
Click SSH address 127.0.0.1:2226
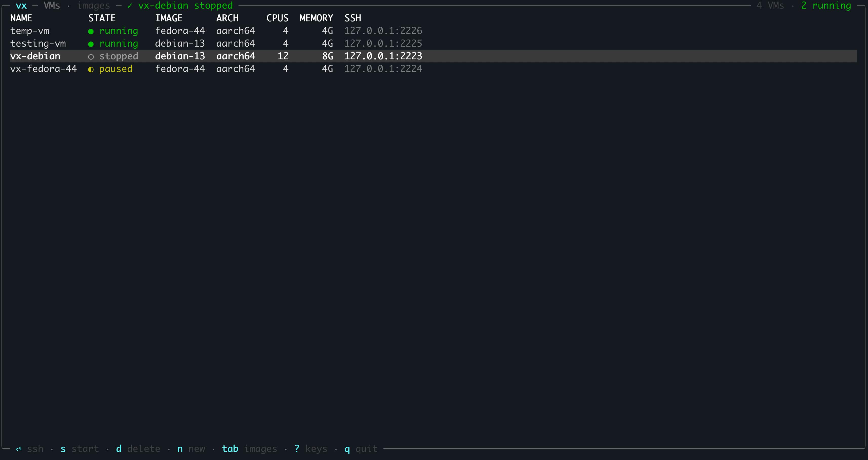pyautogui.click(x=383, y=31)
